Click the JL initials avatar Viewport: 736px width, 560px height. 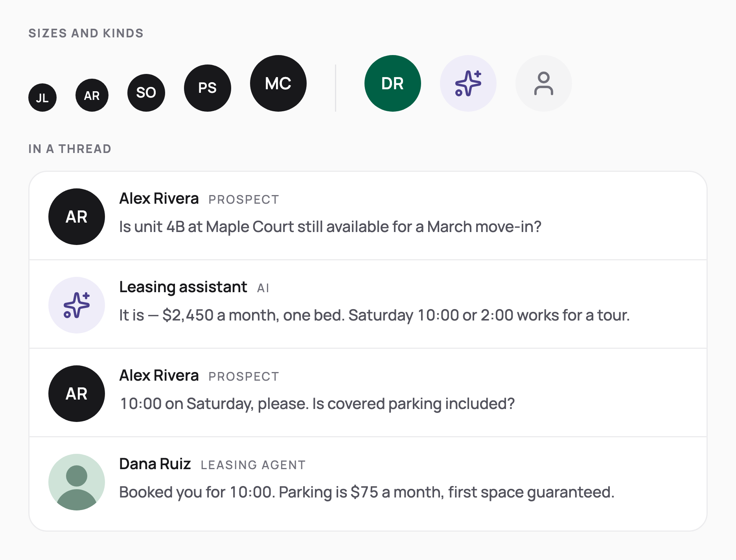click(42, 98)
